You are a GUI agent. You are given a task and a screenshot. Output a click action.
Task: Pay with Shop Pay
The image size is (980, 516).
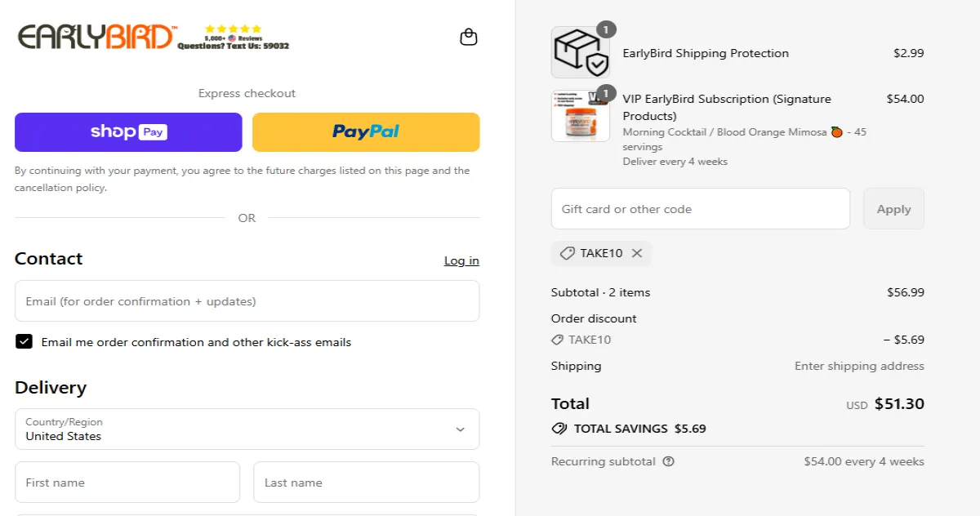click(x=127, y=131)
